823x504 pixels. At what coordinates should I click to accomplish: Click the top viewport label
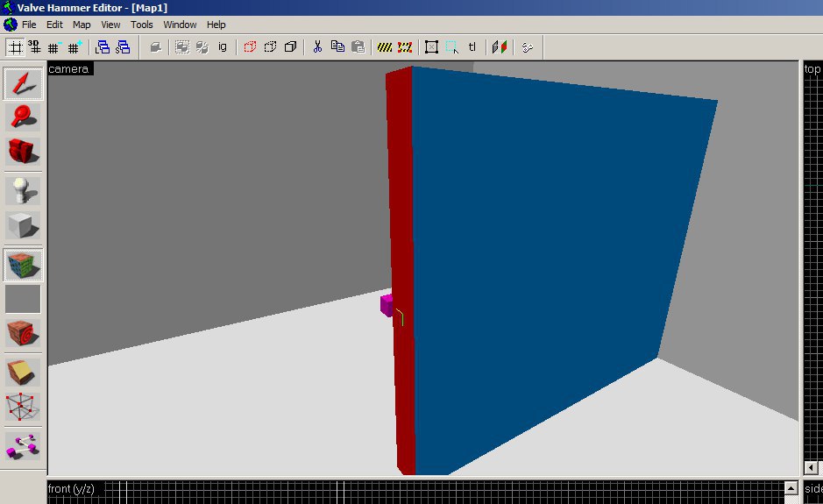click(812, 69)
